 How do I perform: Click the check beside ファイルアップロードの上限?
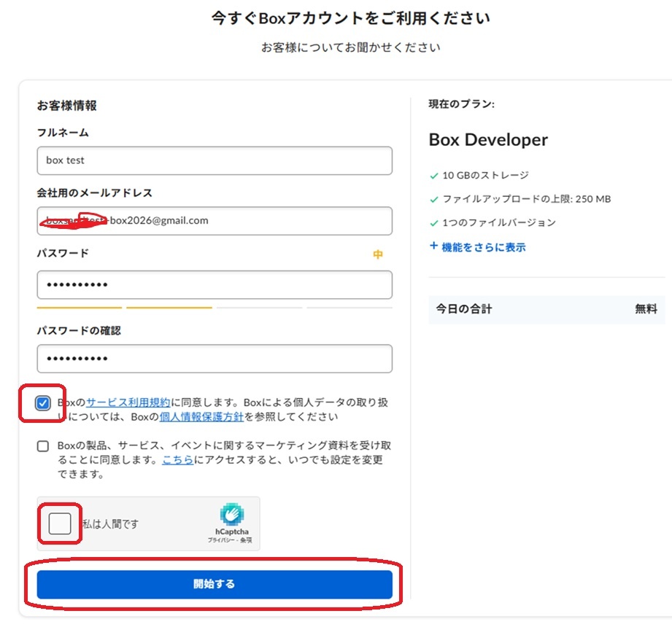tap(434, 200)
